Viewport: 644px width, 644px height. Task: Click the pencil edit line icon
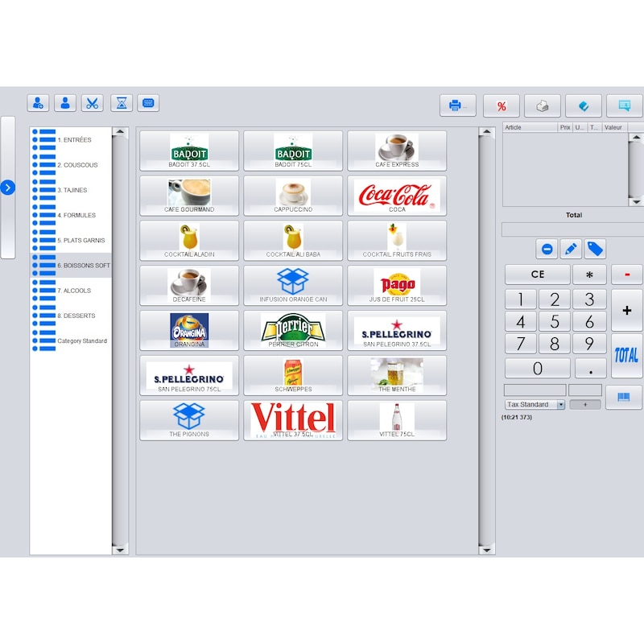571,249
